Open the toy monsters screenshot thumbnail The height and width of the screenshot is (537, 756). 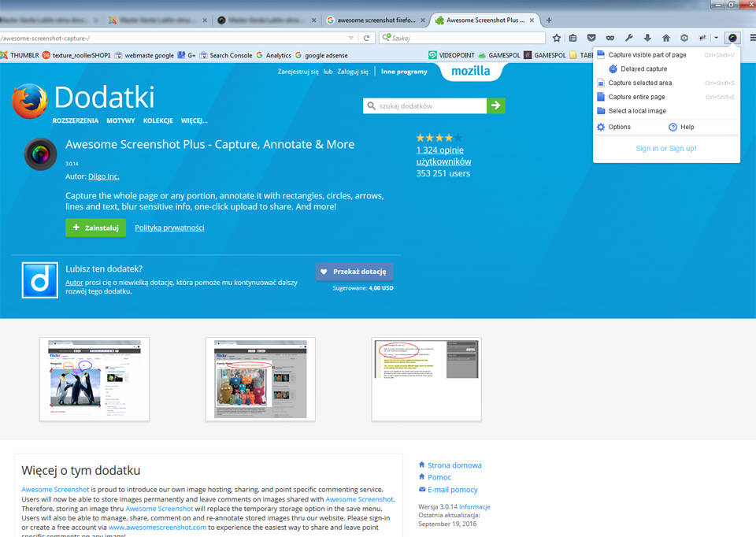[261, 380]
